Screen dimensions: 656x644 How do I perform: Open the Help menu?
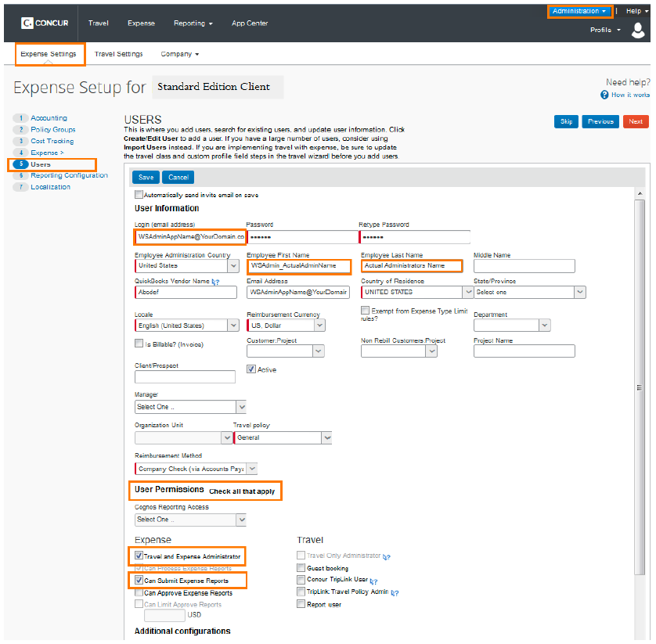coord(637,11)
